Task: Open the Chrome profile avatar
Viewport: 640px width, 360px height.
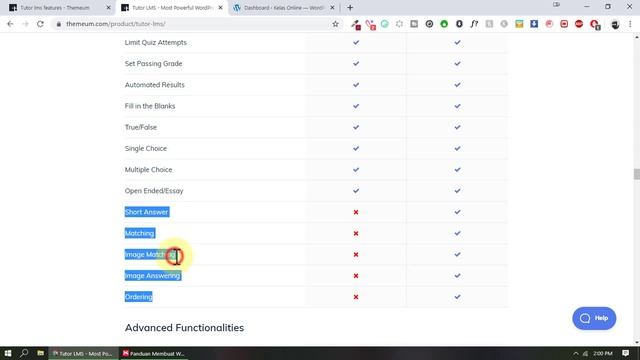Action: 615,24
